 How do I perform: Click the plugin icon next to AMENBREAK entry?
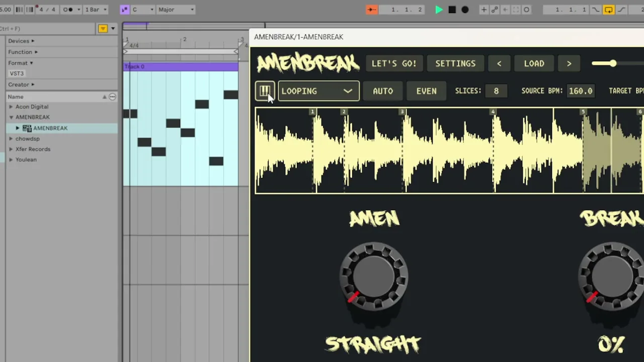27,128
